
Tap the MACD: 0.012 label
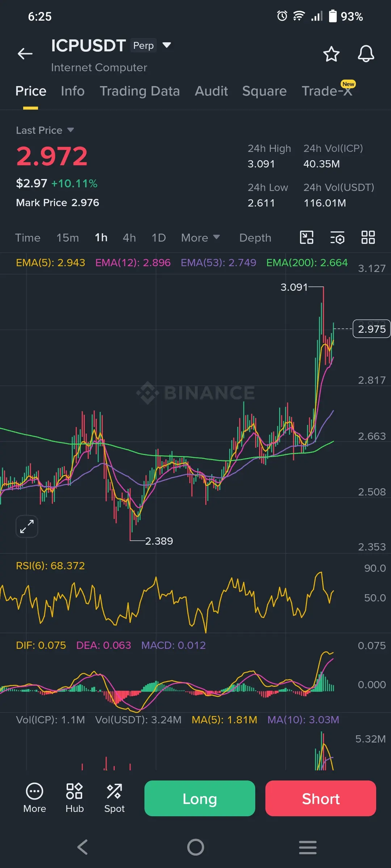coord(173,645)
